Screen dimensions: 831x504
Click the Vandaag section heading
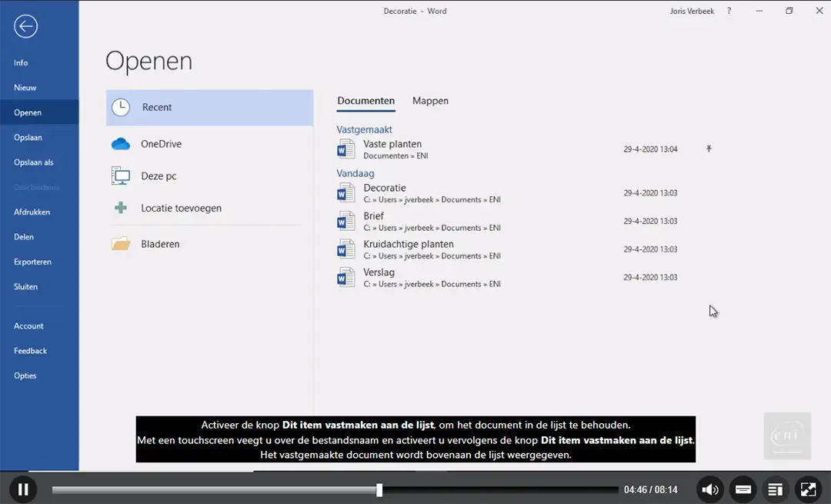click(x=355, y=173)
